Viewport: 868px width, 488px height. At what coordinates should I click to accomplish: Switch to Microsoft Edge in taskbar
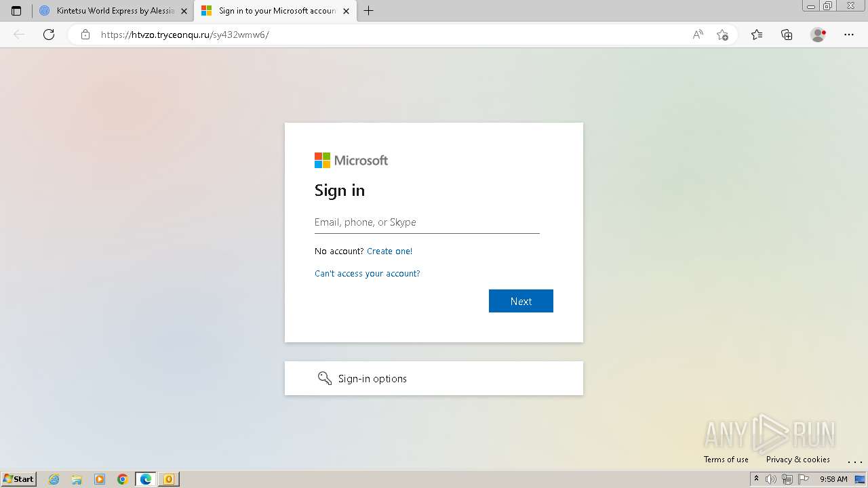pyautogui.click(x=146, y=479)
